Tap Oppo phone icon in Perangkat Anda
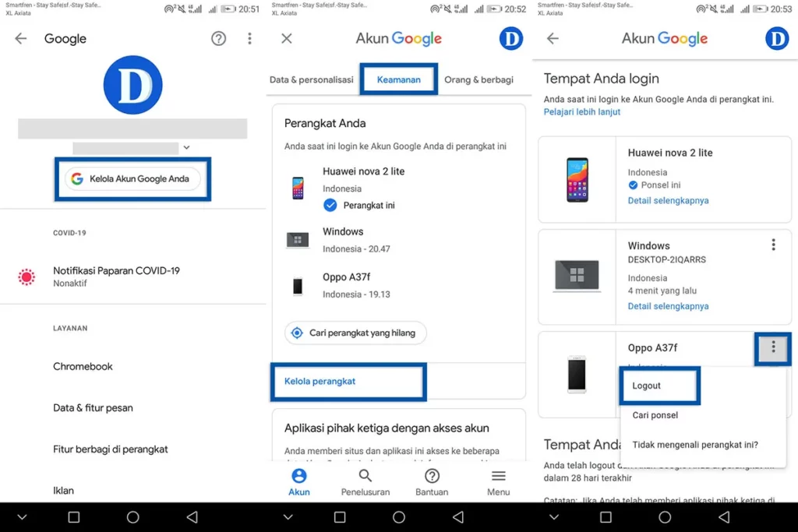This screenshot has height=532, width=798. click(x=298, y=286)
